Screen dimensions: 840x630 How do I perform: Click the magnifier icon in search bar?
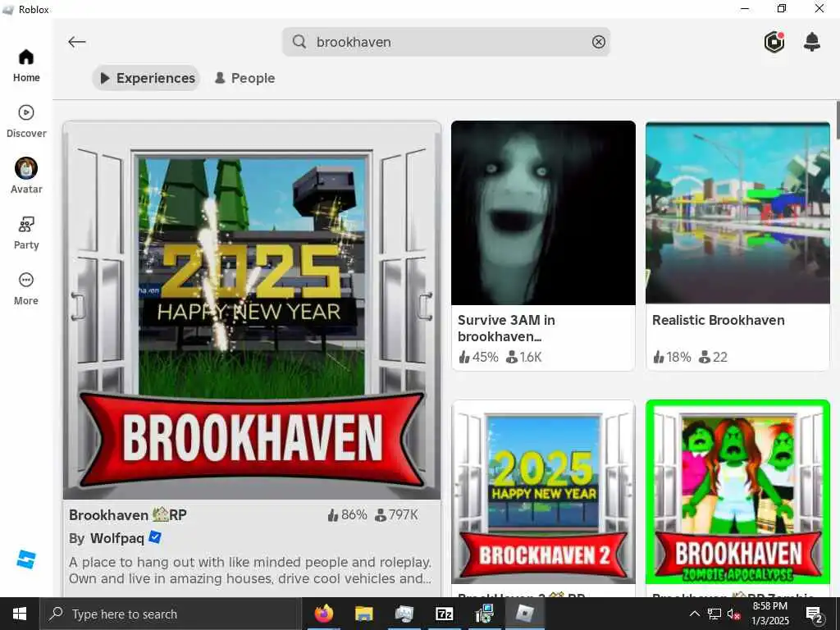tap(299, 42)
